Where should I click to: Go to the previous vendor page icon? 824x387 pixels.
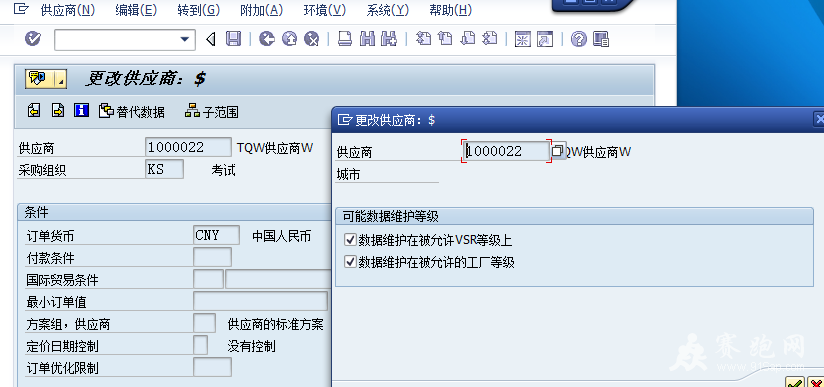click(x=34, y=110)
